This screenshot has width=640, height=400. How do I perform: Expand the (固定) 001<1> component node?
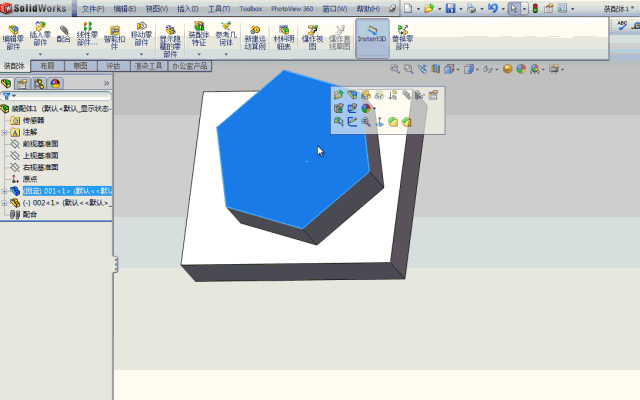tap(4, 191)
